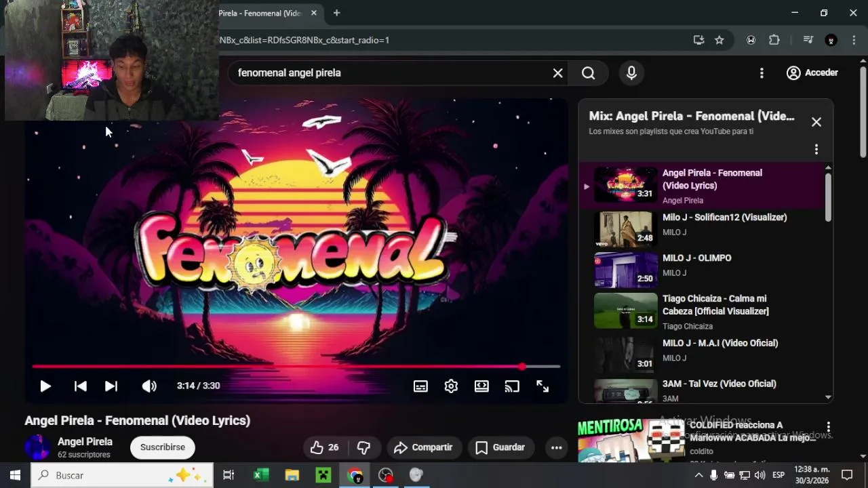Like the video with 26 likes
The height and width of the screenshot is (488, 868).
[325, 447]
